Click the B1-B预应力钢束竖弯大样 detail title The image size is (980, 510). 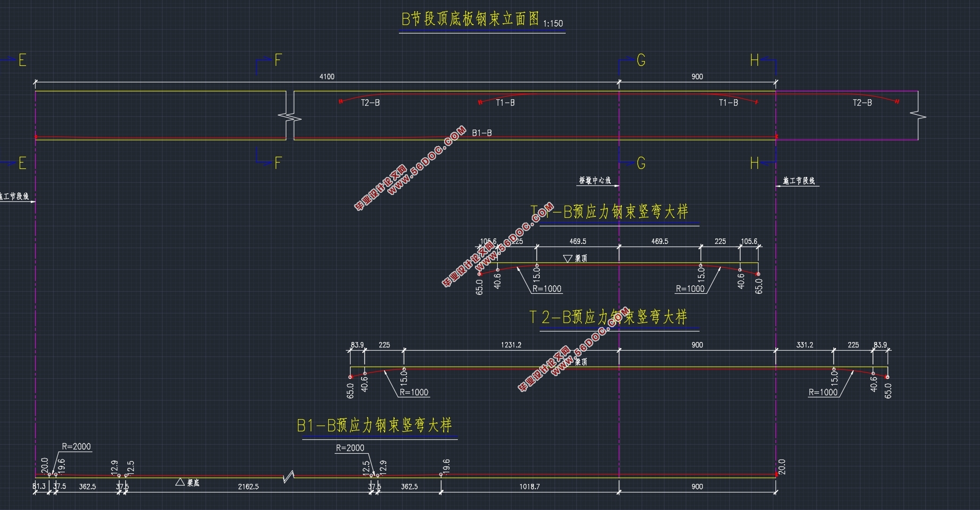pyautogui.click(x=374, y=425)
